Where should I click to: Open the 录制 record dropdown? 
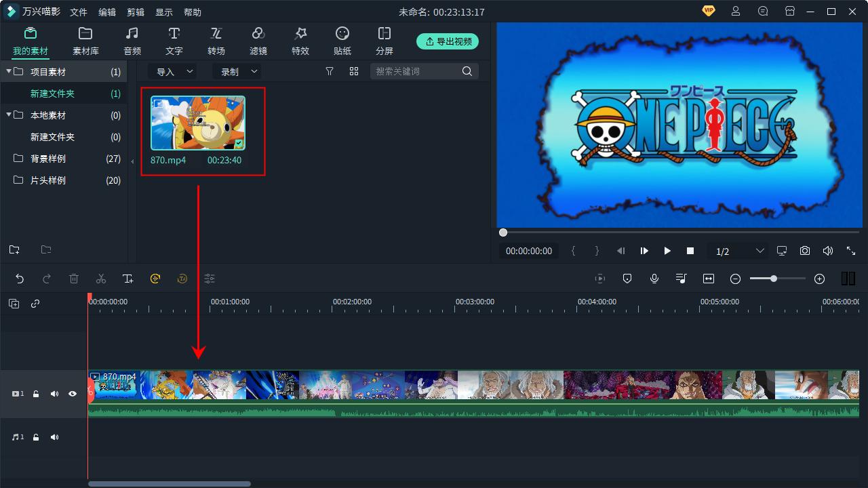[236, 71]
